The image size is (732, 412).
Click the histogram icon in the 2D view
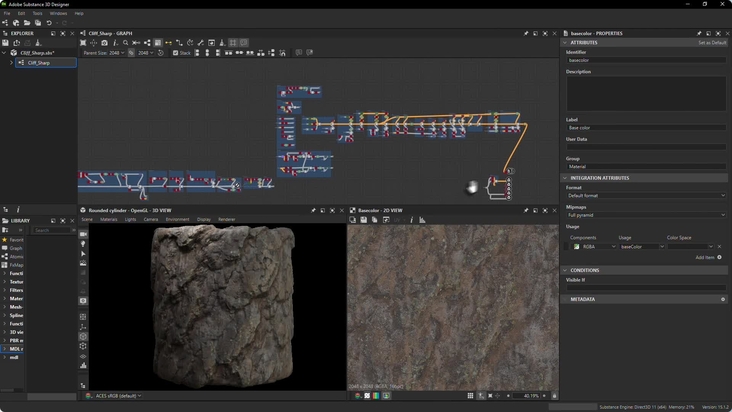point(422,220)
